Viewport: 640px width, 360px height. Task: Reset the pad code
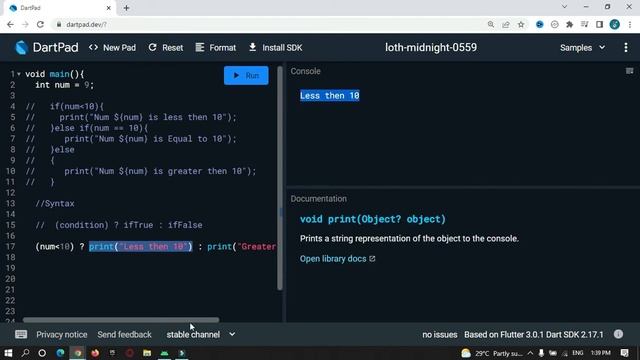166,48
